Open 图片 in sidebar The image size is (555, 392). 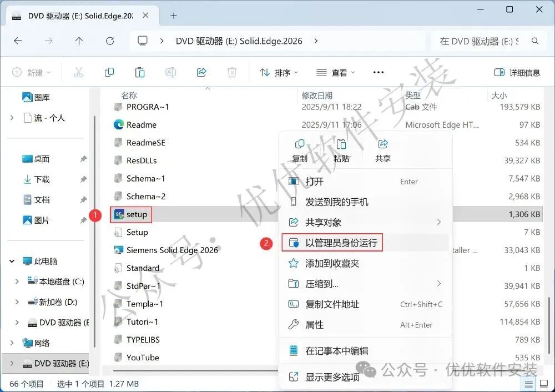(x=36, y=220)
